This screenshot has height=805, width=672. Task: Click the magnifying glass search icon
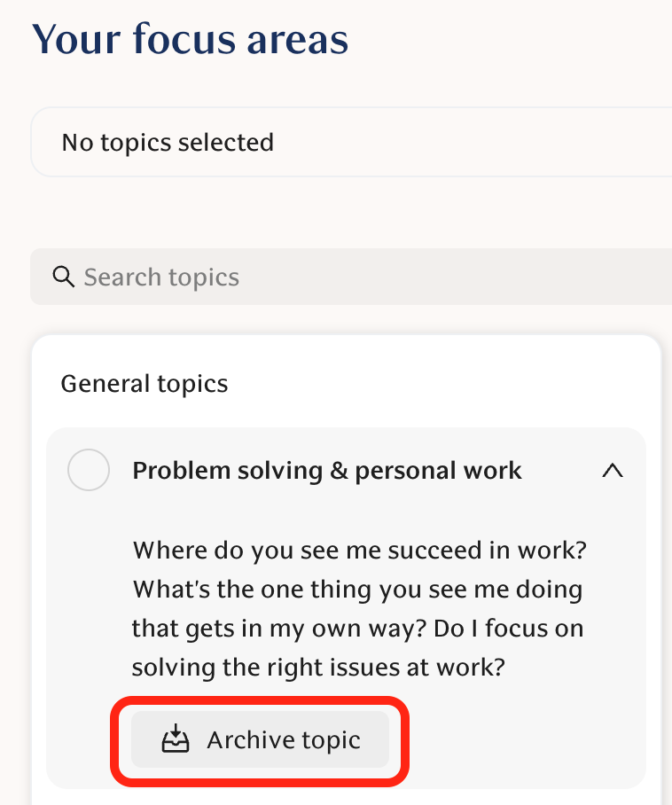pyautogui.click(x=63, y=277)
